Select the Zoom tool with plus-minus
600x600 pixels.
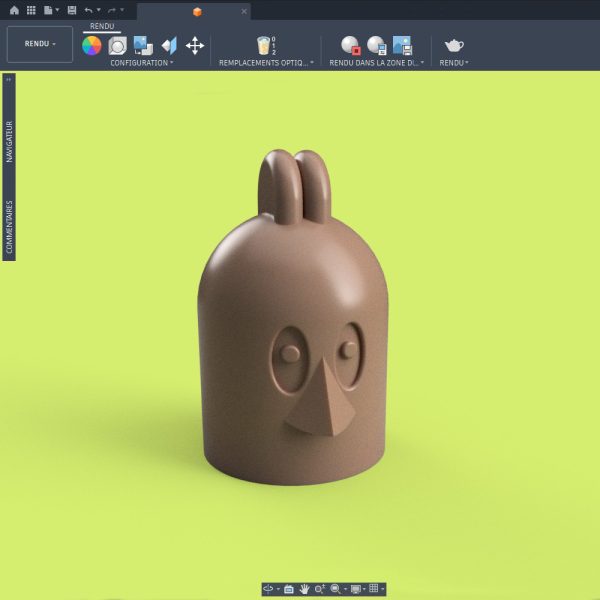[320, 589]
